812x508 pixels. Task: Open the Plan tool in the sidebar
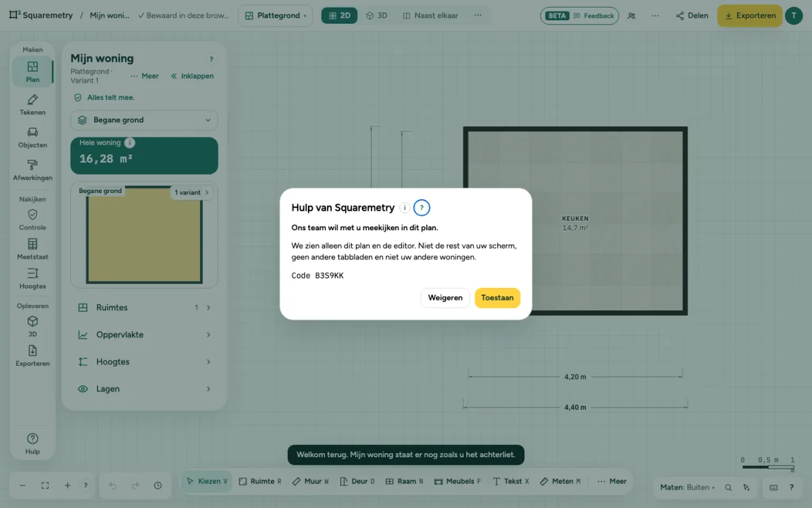(32, 71)
